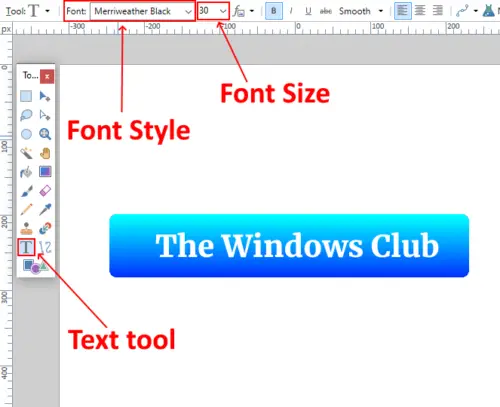
Task: Open the font size dropdown showing 30
Action: click(x=213, y=11)
